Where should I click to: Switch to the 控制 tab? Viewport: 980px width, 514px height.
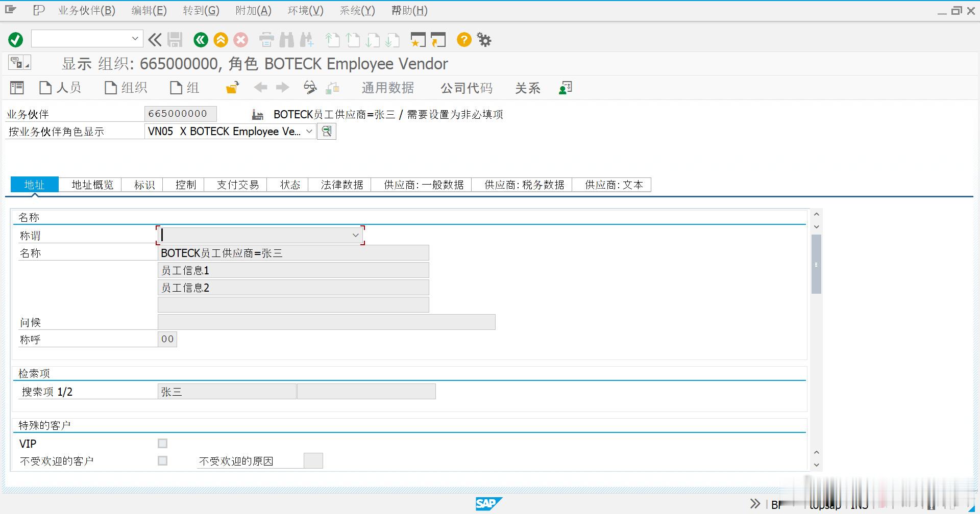coord(186,185)
